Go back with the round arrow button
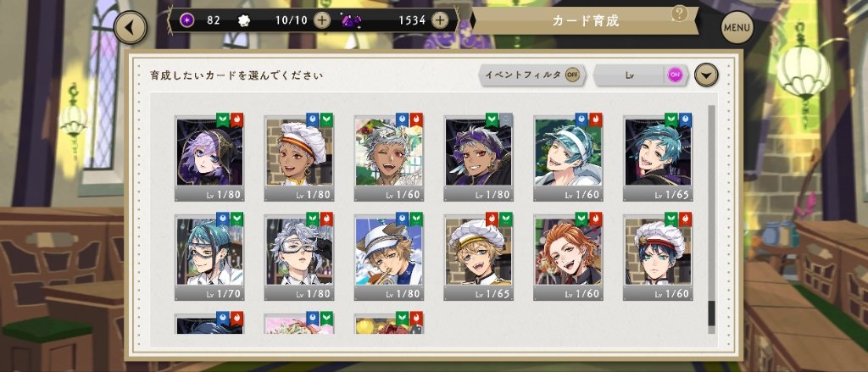The height and width of the screenshot is (372, 868). tap(131, 27)
